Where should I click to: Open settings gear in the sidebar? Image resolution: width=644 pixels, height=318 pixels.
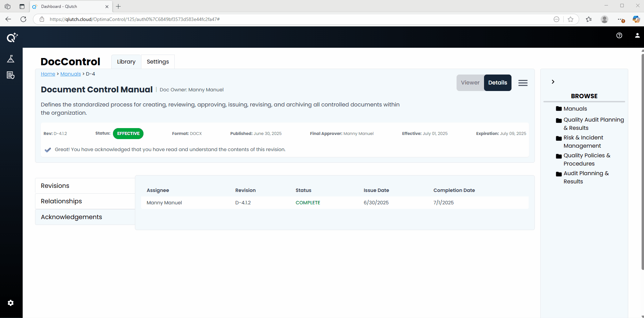11,303
